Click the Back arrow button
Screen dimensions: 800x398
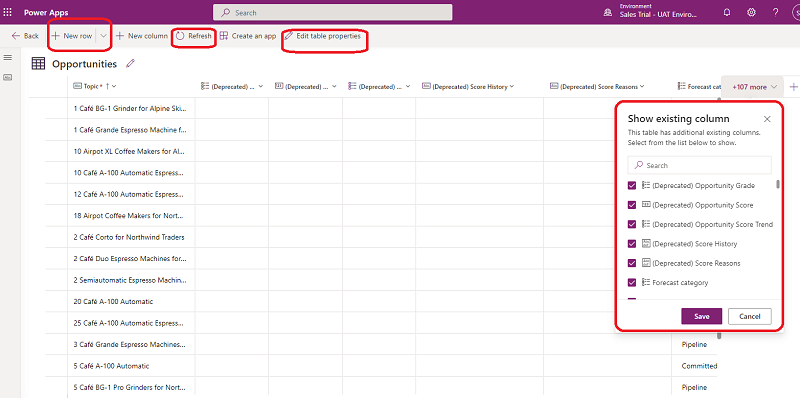coord(25,36)
